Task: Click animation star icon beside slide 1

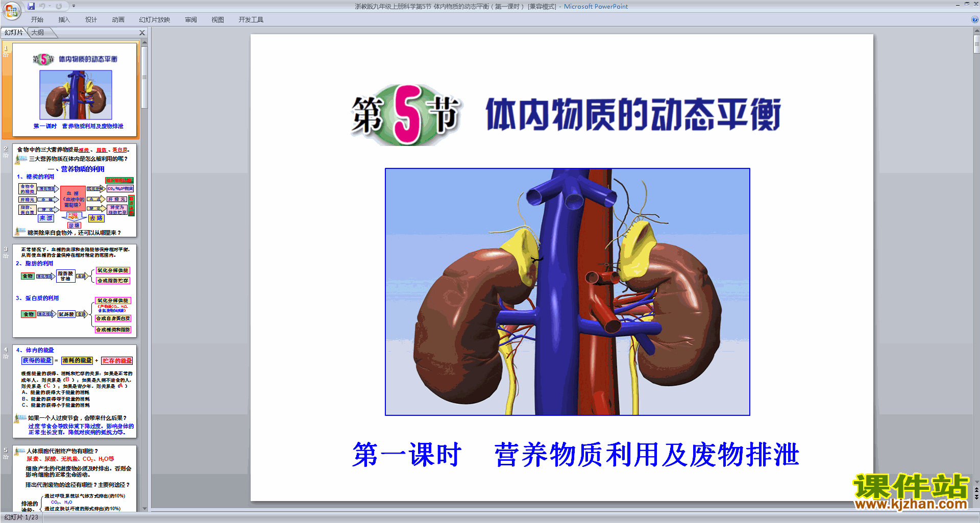Action: [6, 55]
